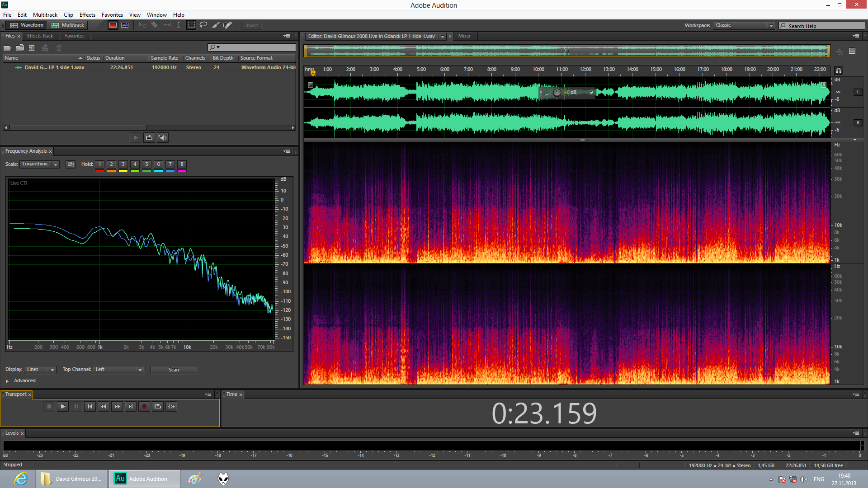868x488 pixels.
Task: Click Open File folder icon in Files panel
Action: tap(7, 48)
